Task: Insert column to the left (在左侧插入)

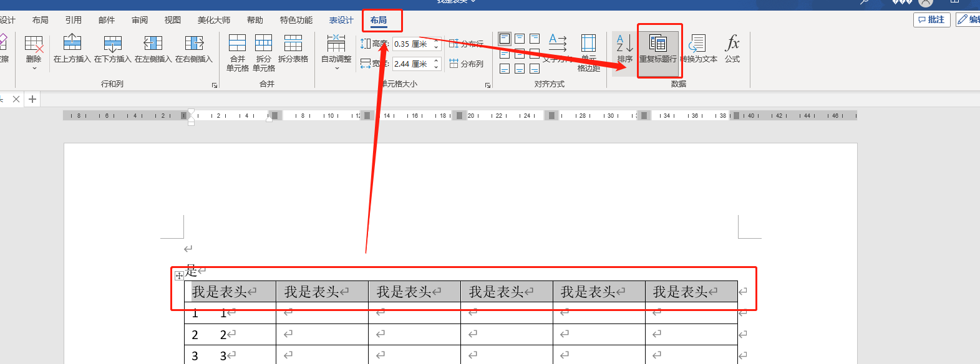Action: point(153,44)
